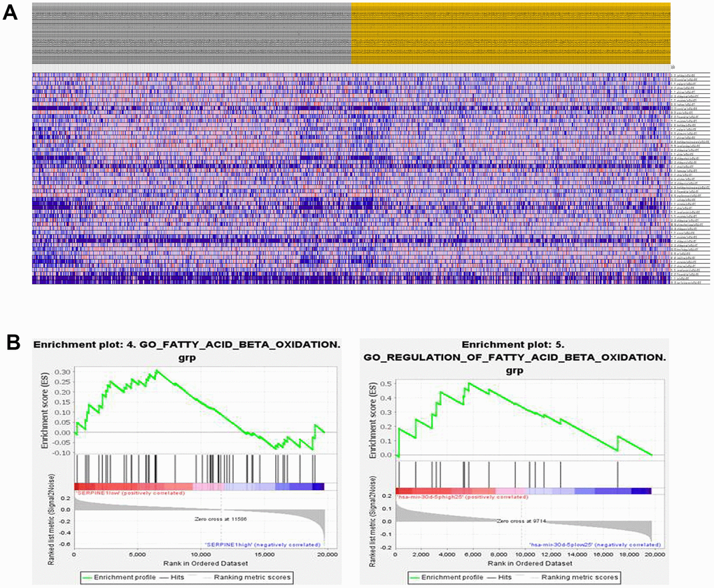Select the gray sample group bar
Screen dimensions: 714x588
191,34
